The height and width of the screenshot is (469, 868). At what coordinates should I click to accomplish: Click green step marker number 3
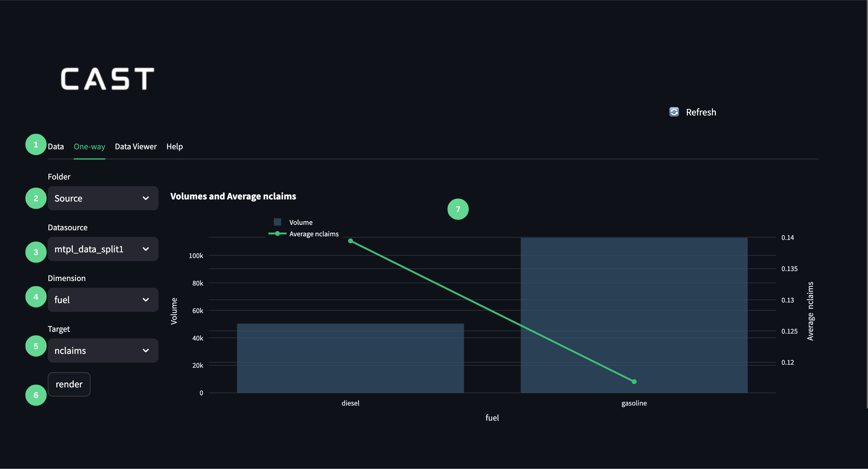[x=36, y=252]
